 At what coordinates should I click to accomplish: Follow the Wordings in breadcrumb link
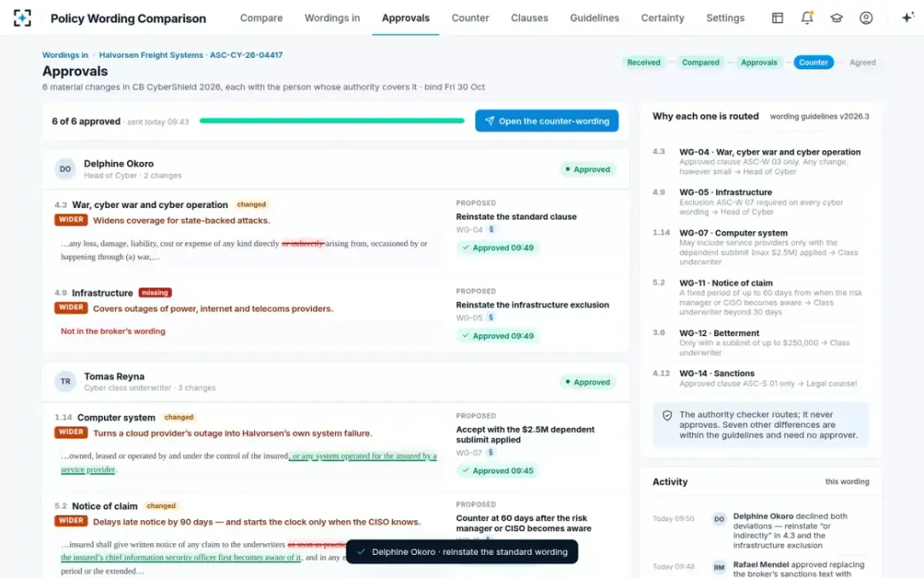pyautogui.click(x=65, y=55)
